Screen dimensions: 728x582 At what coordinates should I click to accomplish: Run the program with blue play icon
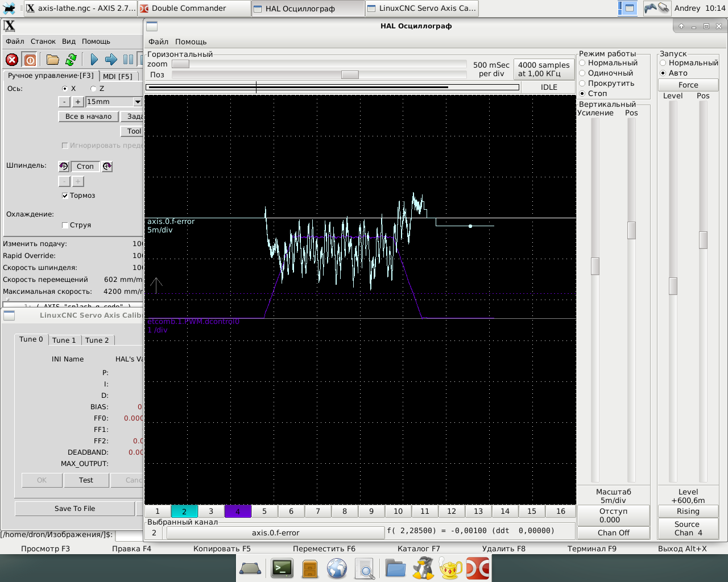[94, 60]
